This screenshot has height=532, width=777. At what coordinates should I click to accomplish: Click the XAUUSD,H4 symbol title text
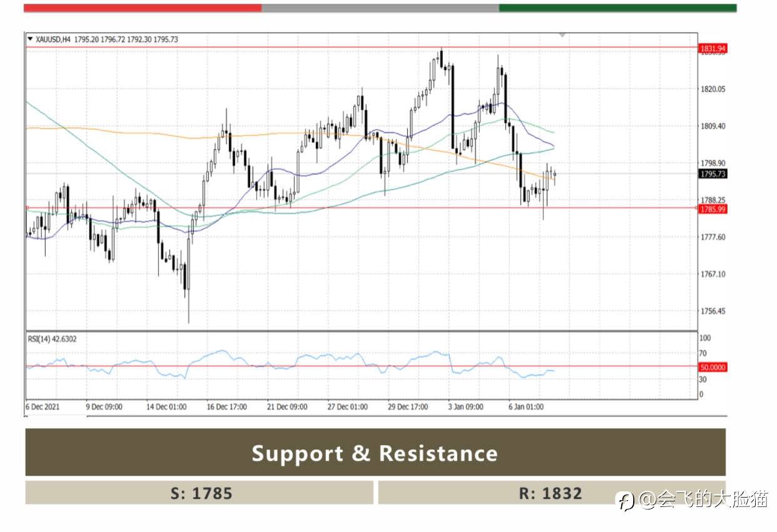point(53,39)
